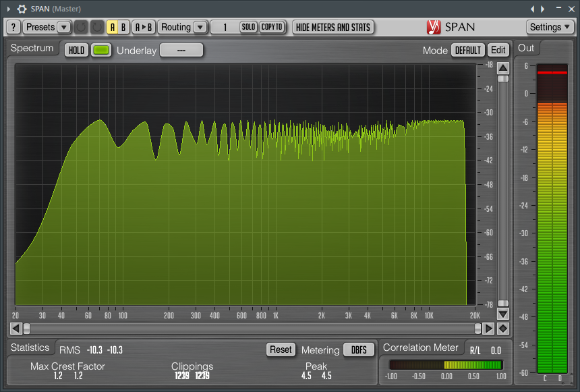
Task: Click the redo arrow button
Action: coord(97,27)
